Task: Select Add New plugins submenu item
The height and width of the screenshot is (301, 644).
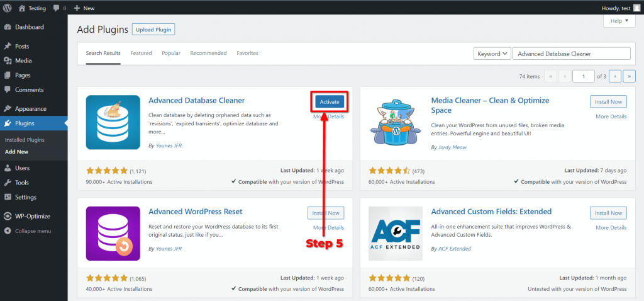Action: coord(16,152)
